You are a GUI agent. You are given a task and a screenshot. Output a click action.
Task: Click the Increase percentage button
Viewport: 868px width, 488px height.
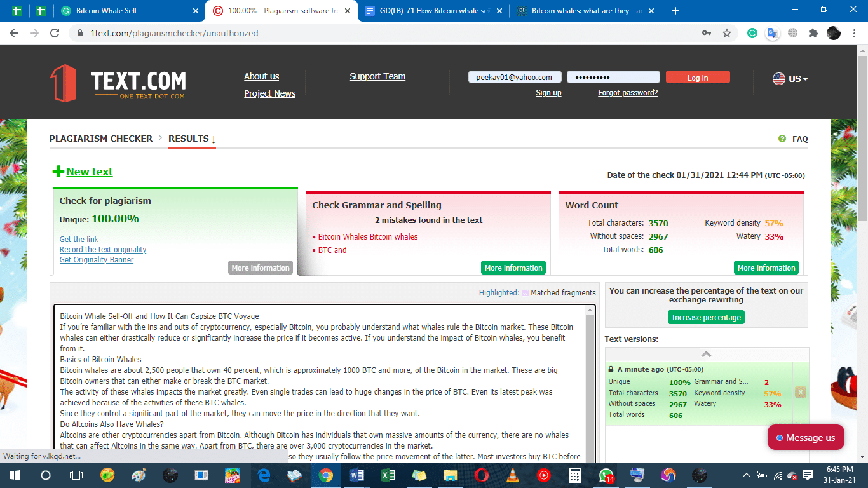pyautogui.click(x=706, y=317)
